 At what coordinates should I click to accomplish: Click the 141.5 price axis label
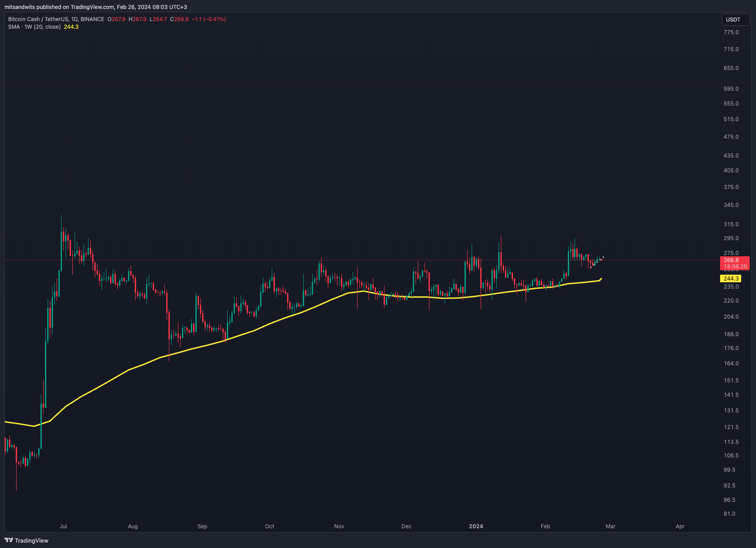tap(731, 395)
